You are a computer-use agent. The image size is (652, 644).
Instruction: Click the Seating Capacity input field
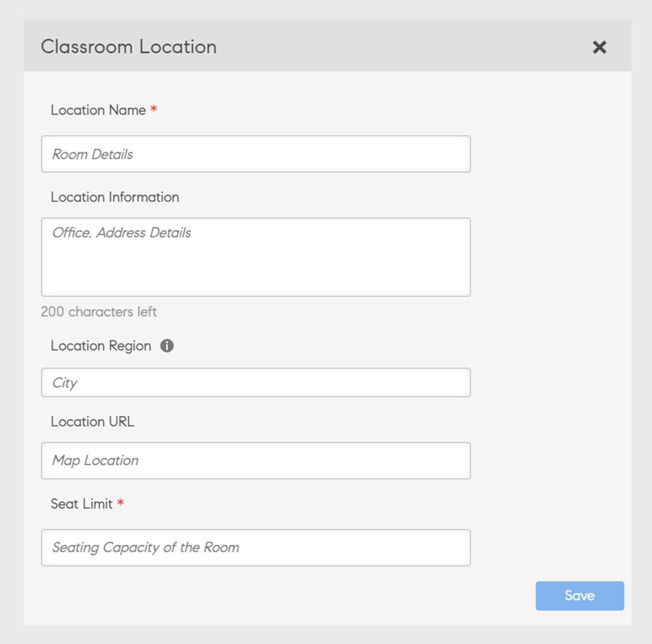pos(256,547)
